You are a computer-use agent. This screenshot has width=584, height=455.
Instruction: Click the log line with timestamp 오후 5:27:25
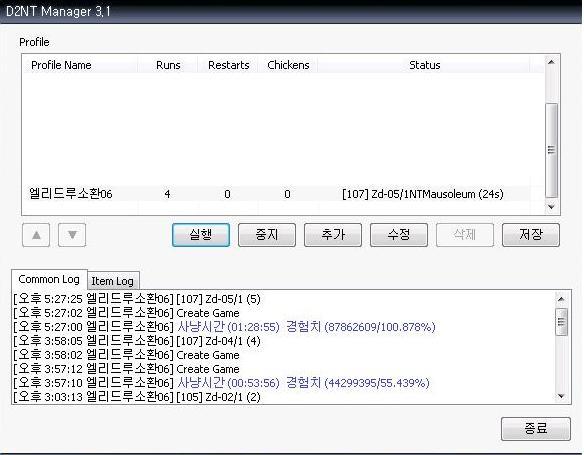[137, 299]
